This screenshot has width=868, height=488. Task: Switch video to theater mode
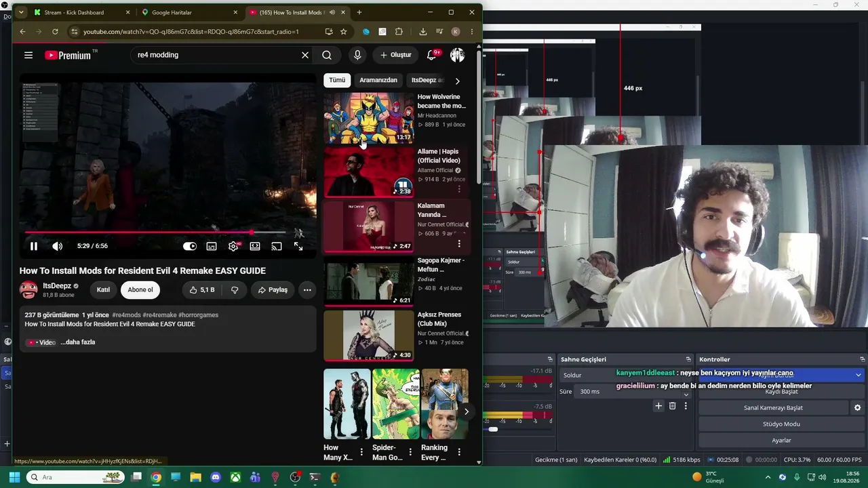tap(255, 246)
